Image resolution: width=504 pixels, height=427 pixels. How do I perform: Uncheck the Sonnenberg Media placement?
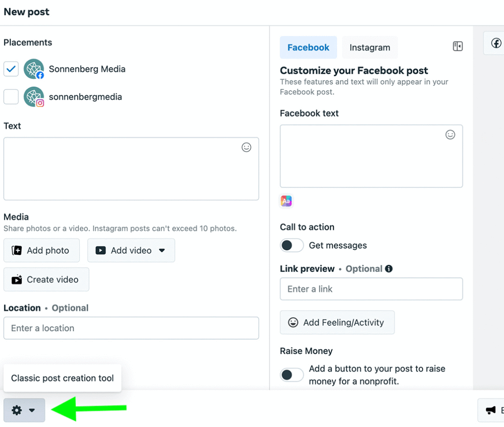[11, 69]
